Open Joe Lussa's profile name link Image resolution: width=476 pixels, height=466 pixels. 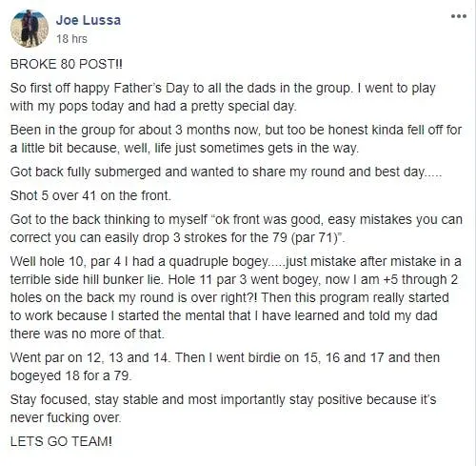(89, 20)
